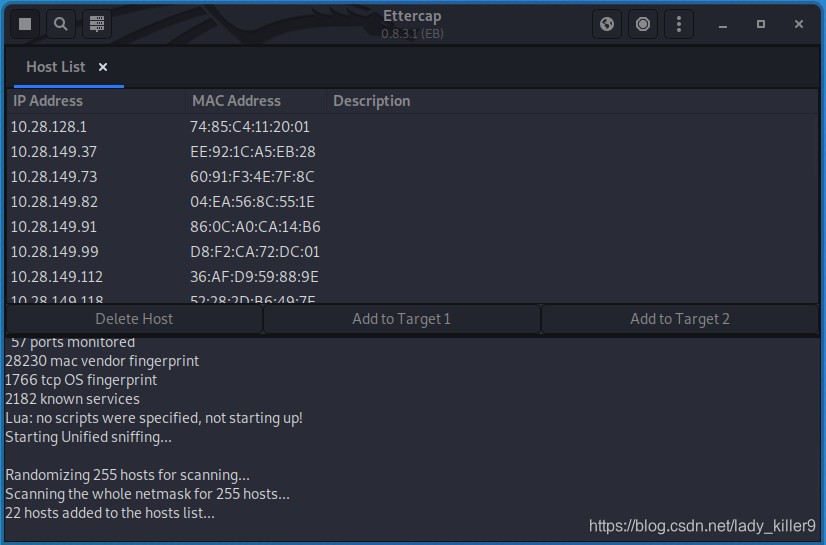Click MAC address 86:0C:A0:CA:14:B6
The width and height of the screenshot is (826, 545).
coord(255,227)
